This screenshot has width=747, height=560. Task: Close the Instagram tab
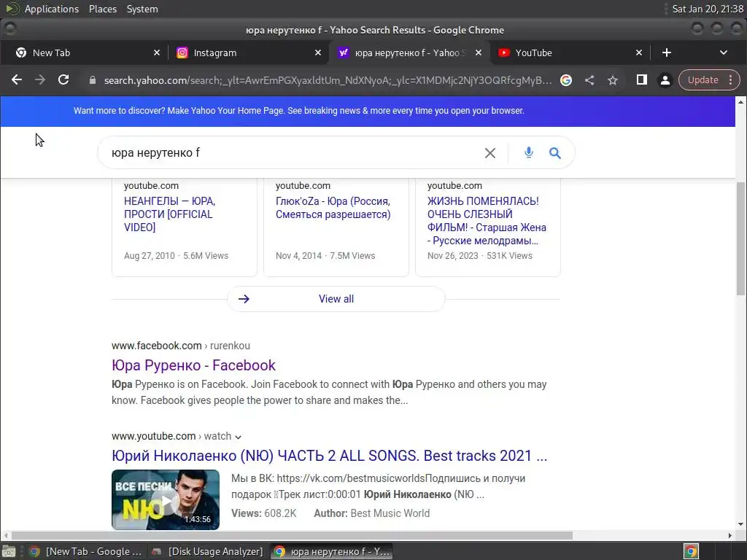coord(318,52)
